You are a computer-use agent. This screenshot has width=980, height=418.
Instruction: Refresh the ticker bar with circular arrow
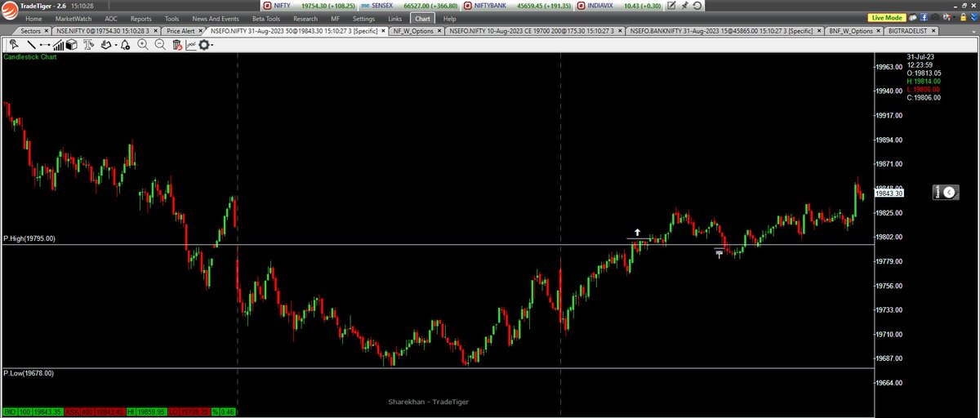point(697,5)
